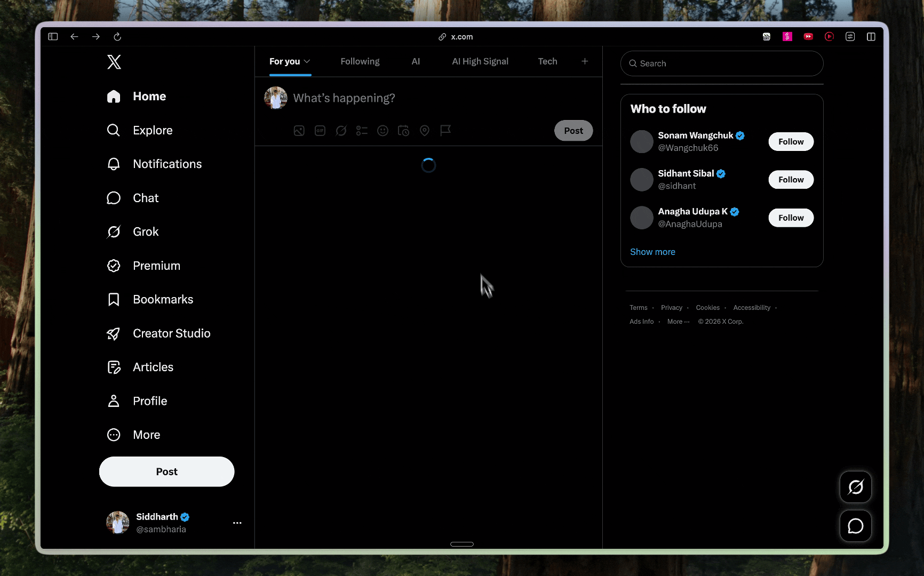Open the Home navigation item
Screen dimensions: 924x576
click(137, 97)
